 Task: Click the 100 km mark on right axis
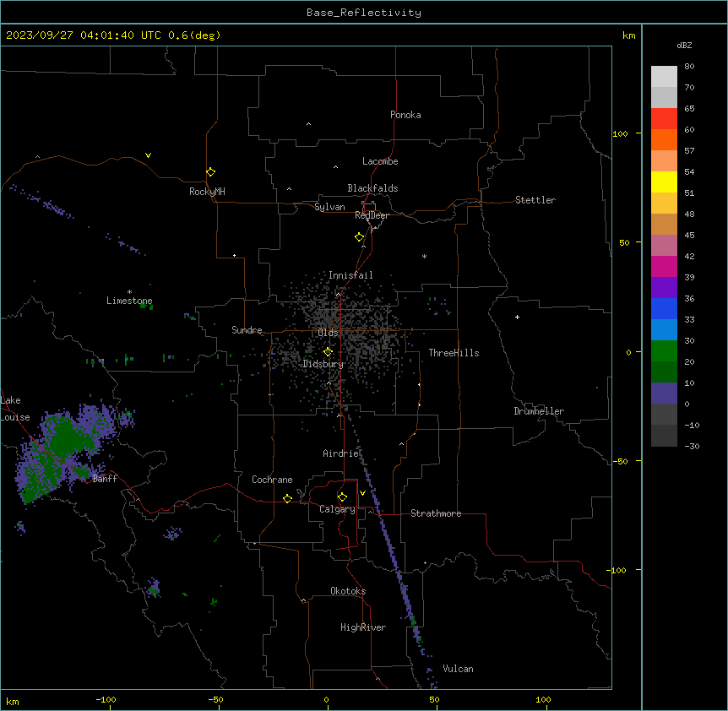point(620,133)
